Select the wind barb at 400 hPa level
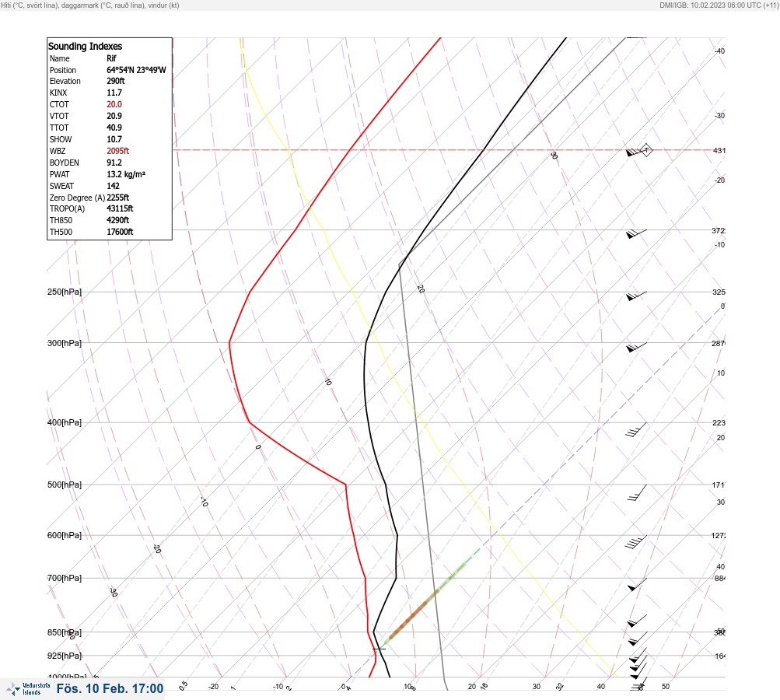 636,430
